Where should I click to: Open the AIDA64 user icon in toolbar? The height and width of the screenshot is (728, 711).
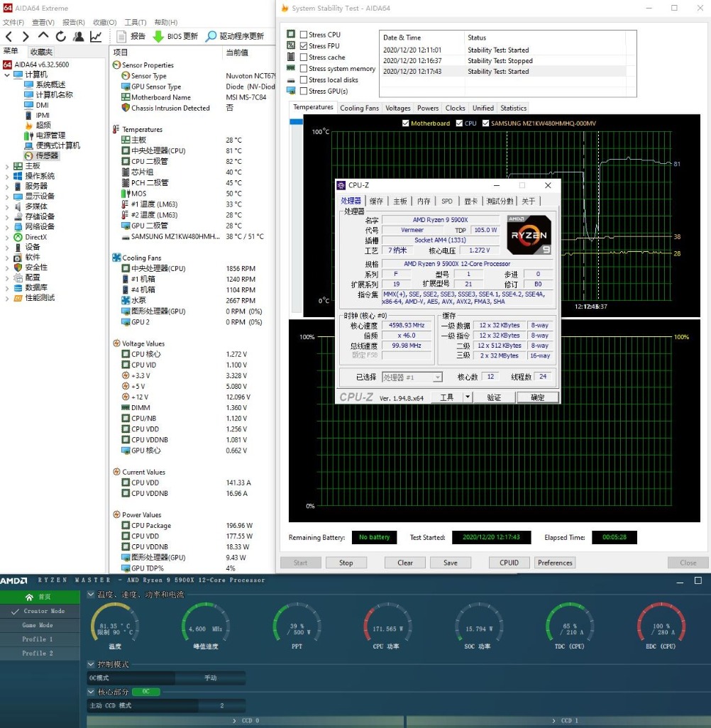point(79,36)
